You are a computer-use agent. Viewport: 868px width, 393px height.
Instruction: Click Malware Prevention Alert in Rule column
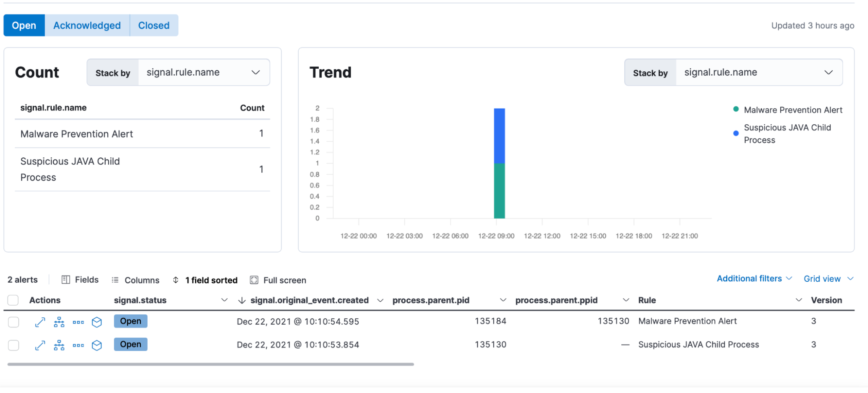coord(687,321)
